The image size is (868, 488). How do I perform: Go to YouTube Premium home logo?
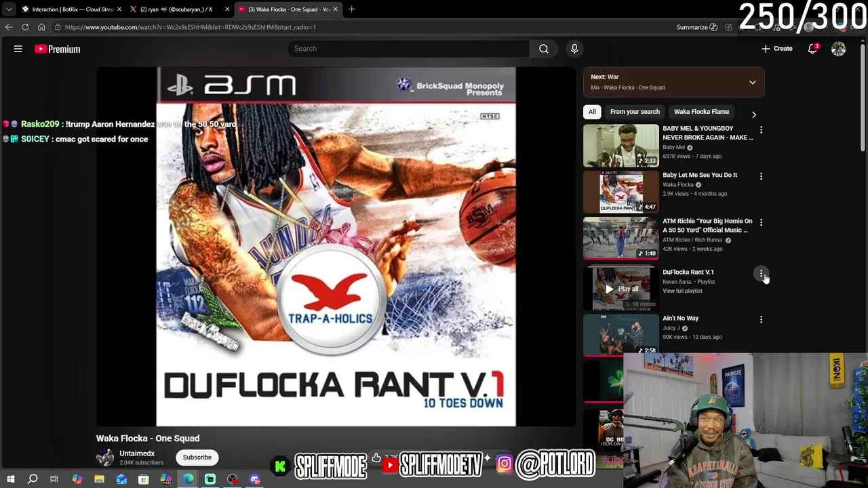click(58, 49)
